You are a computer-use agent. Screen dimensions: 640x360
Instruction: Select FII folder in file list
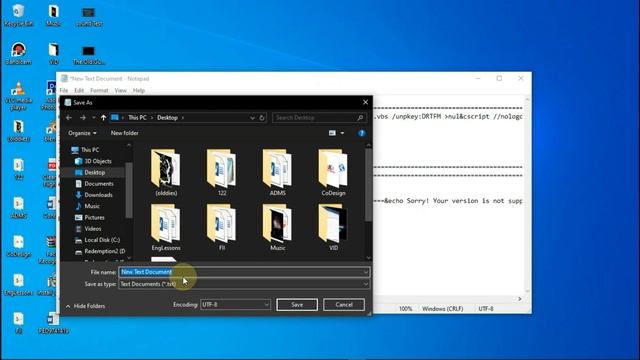[222, 227]
